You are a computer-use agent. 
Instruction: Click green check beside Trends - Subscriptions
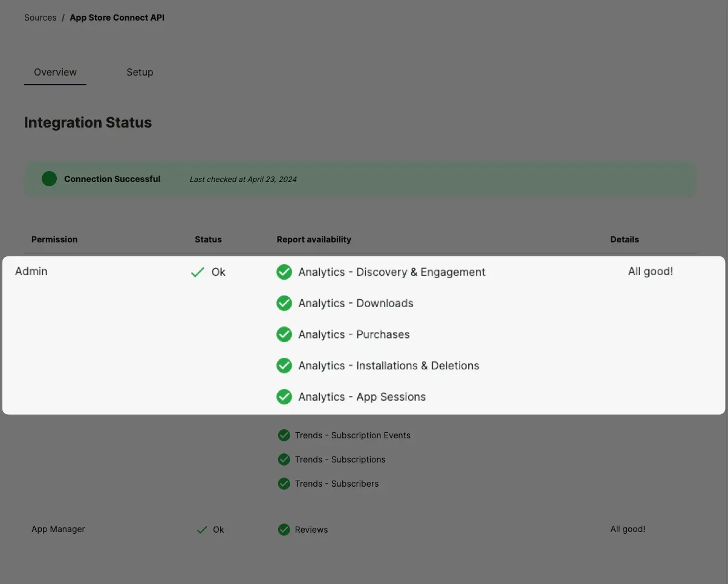point(284,459)
